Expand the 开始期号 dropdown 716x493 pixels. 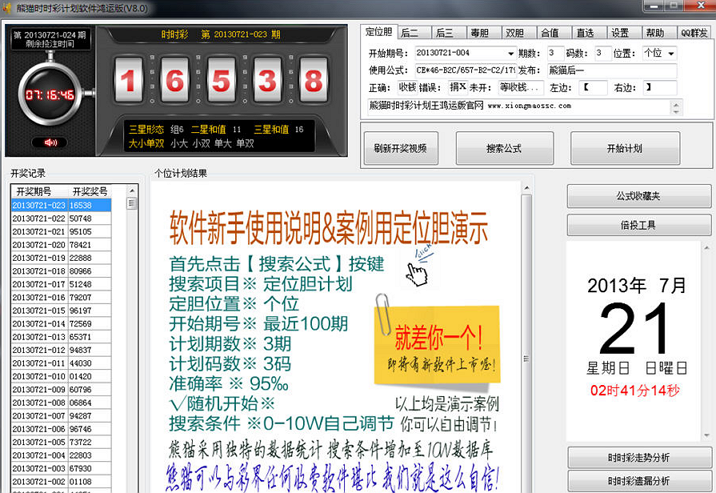(x=511, y=53)
